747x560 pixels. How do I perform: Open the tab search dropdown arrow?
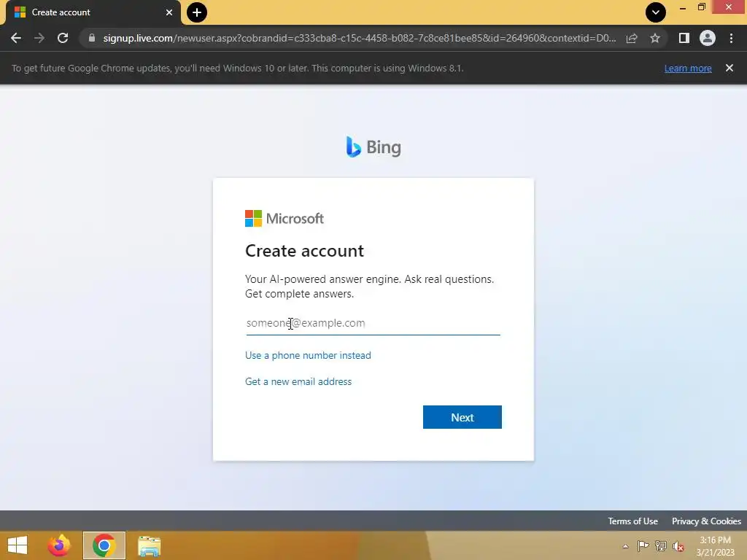[x=656, y=12]
